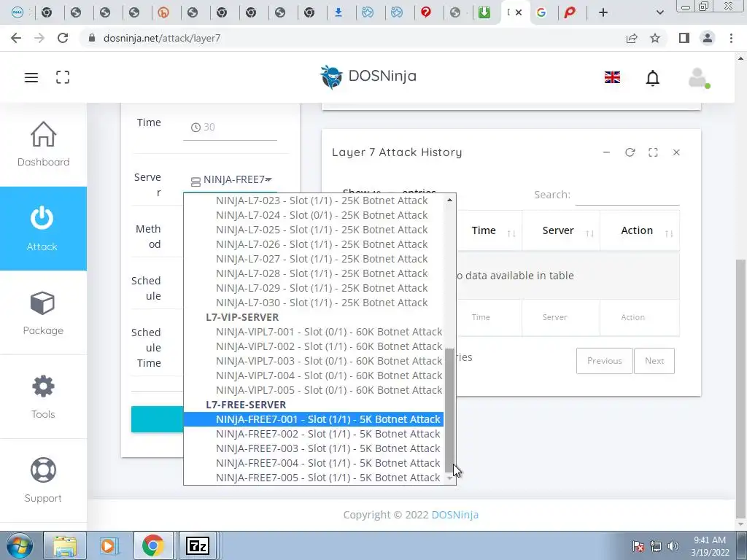Reload the current page
This screenshot has height=560, width=747.
(x=63, y=38)
